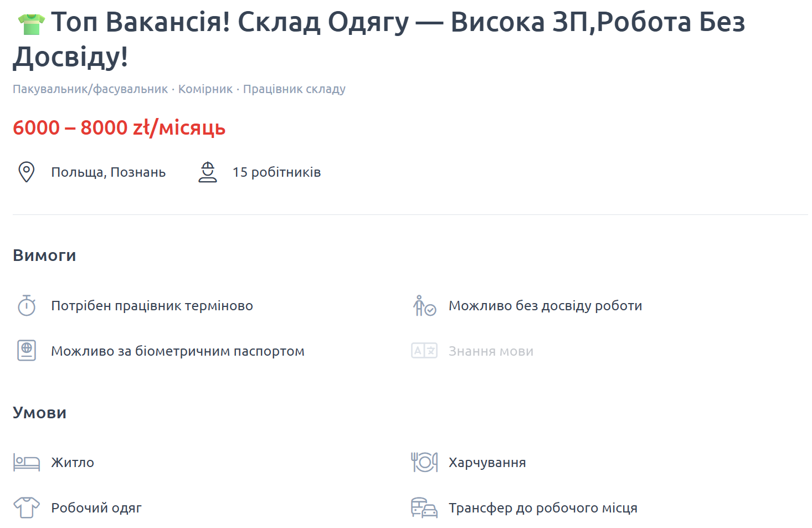Click the bed icon next to Житло

(26, 462)
